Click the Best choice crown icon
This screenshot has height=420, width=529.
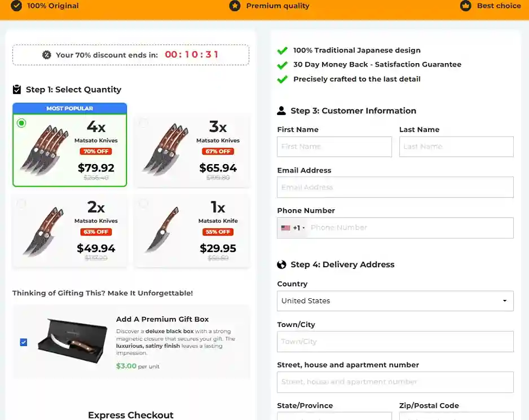point(465,6)
